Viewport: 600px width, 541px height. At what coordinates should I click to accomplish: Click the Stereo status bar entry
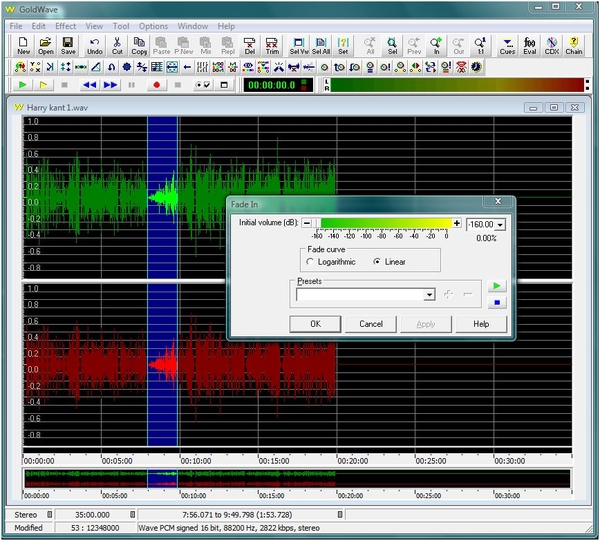(26, 515)
